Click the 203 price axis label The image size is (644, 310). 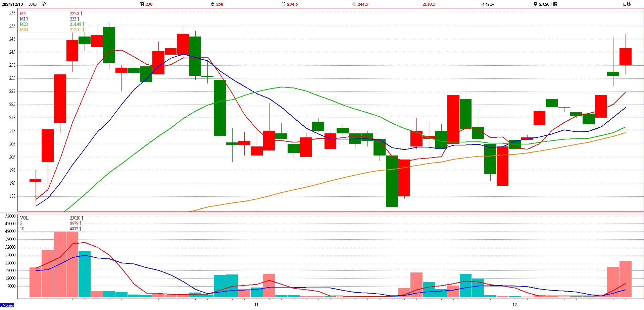point(12,157)
